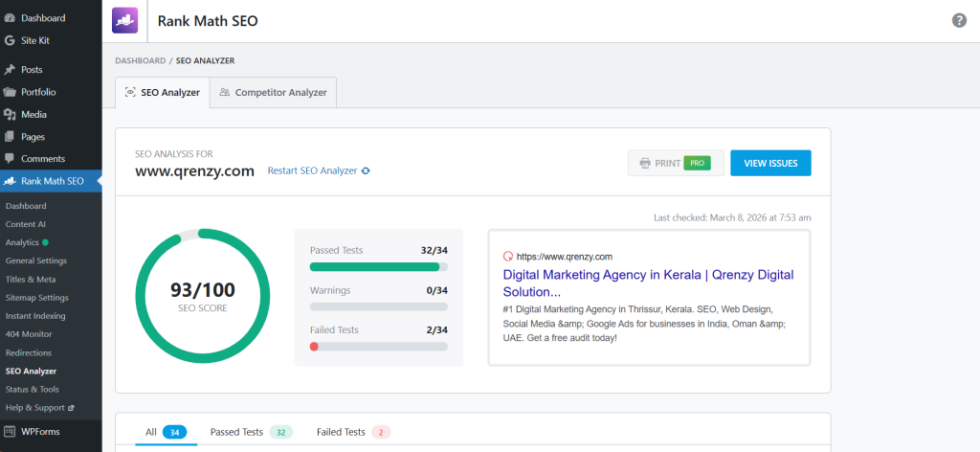Click the Posts pin icon

[10, 70]
